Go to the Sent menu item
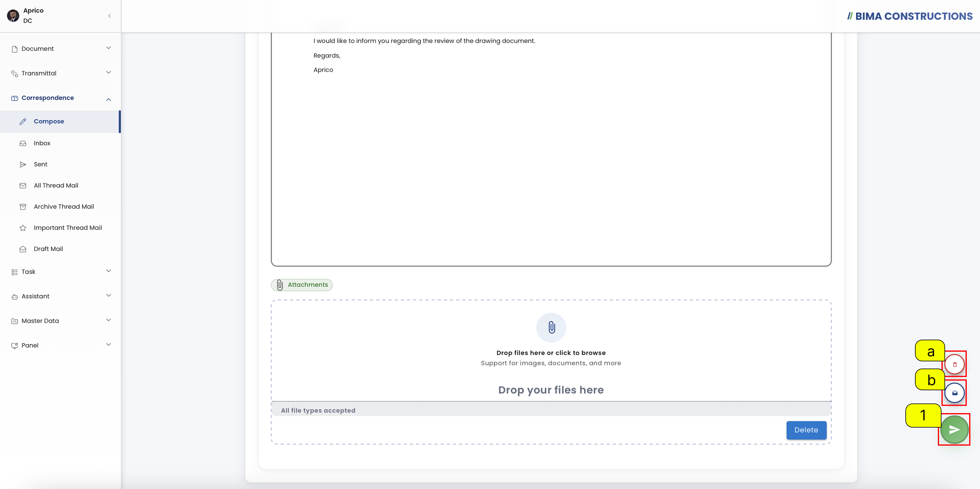Image resolution: width=980 pixels, height=489 pixels. coord(60,164)
